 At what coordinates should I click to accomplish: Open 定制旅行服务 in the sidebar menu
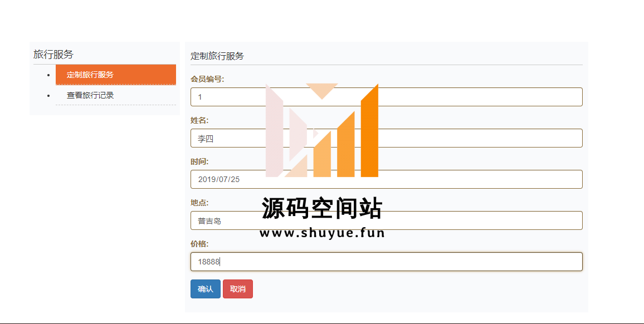[116, 75]
